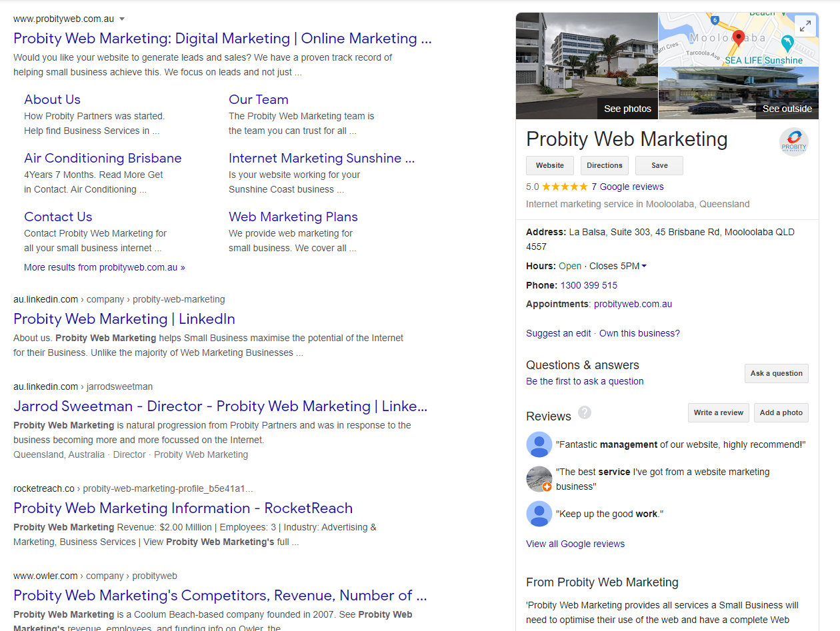Image resolution: width=840 pixels, height=631 pixels.
Task: Open Probity Web Marketing | LinkedIn result
Action: pos(124,319)
